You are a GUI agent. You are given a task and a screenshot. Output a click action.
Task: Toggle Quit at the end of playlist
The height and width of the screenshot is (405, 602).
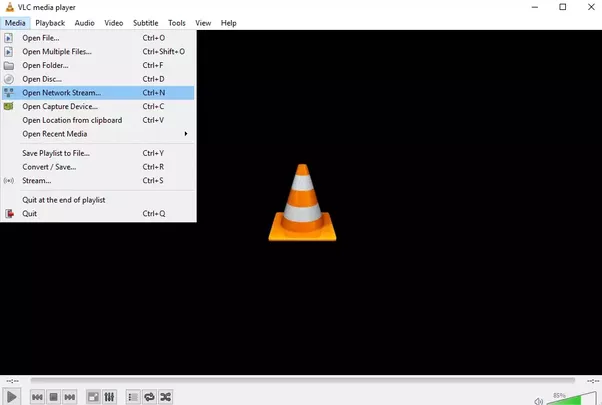98,200
